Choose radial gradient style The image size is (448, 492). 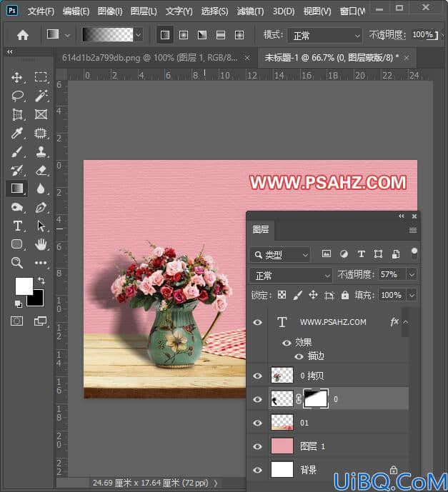[x=184, y=35]
